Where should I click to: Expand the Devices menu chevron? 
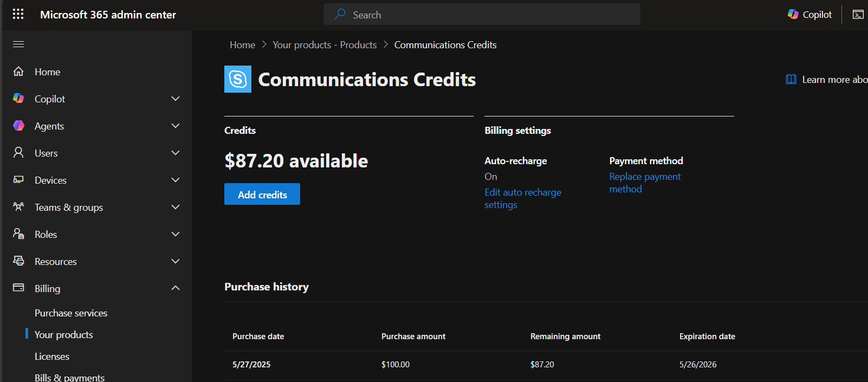pyautogui.click(x=176, y=180)
